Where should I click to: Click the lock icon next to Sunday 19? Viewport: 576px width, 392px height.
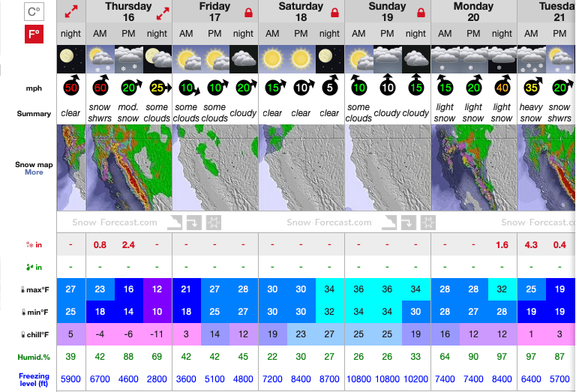click(x=421, y=13)
